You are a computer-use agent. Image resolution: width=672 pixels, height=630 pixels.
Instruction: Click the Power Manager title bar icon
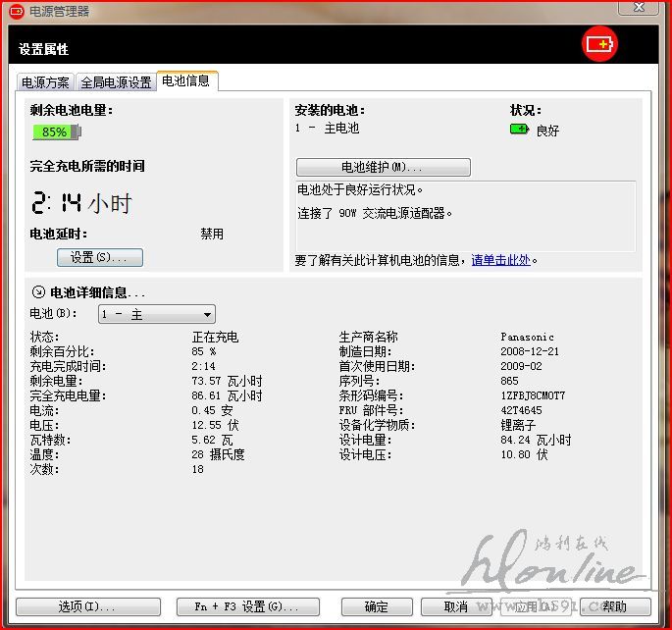(x=16, y=11)
